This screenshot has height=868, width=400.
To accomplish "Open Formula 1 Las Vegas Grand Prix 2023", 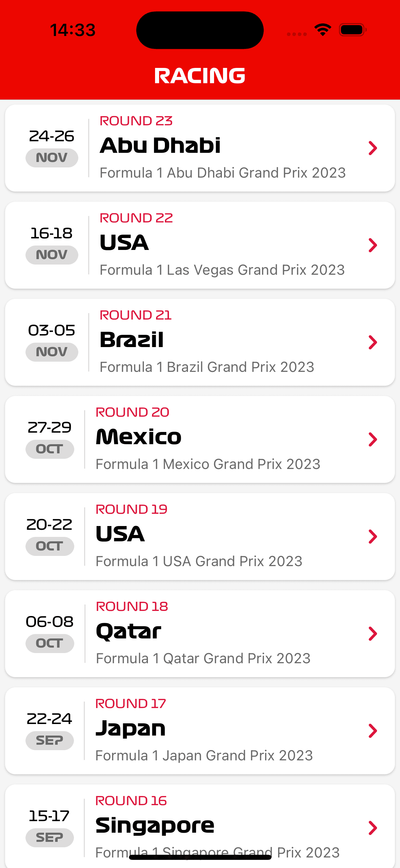I will [x=222, y=270].
